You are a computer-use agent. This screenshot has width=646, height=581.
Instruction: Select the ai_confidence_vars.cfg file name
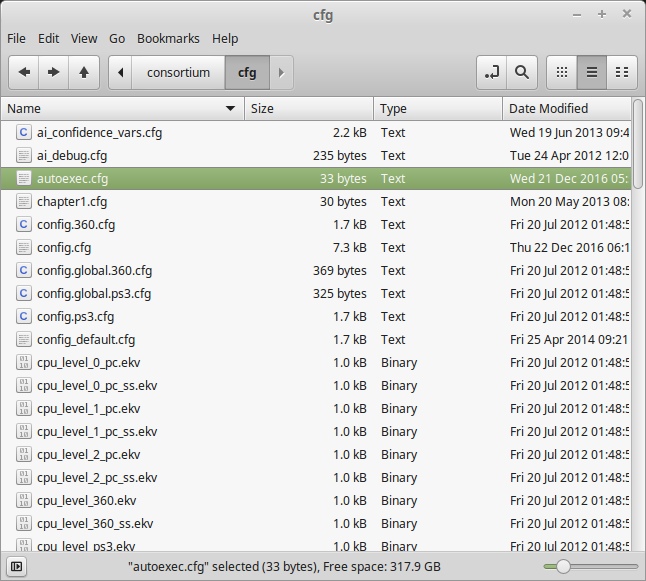pyautogui.click(x=99, y=133)
